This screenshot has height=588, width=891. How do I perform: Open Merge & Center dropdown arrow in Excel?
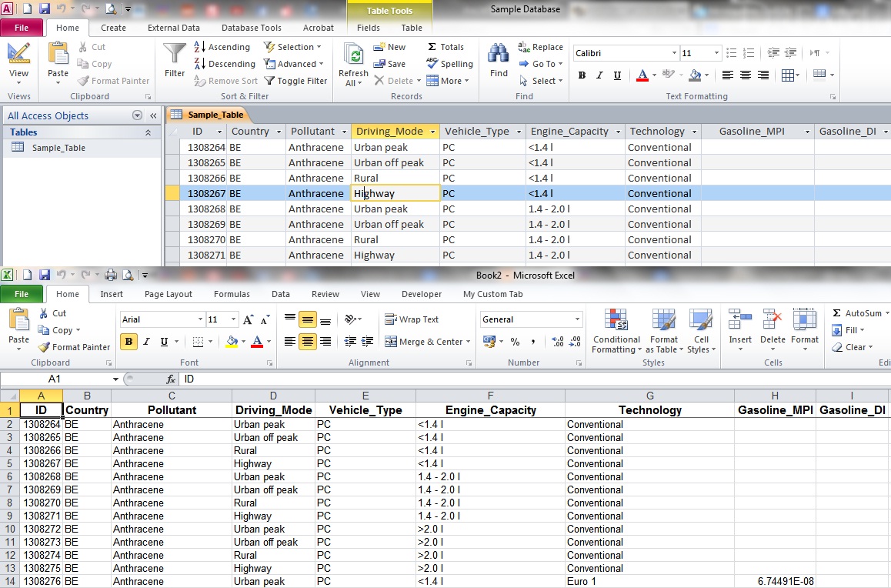(469, 342)
